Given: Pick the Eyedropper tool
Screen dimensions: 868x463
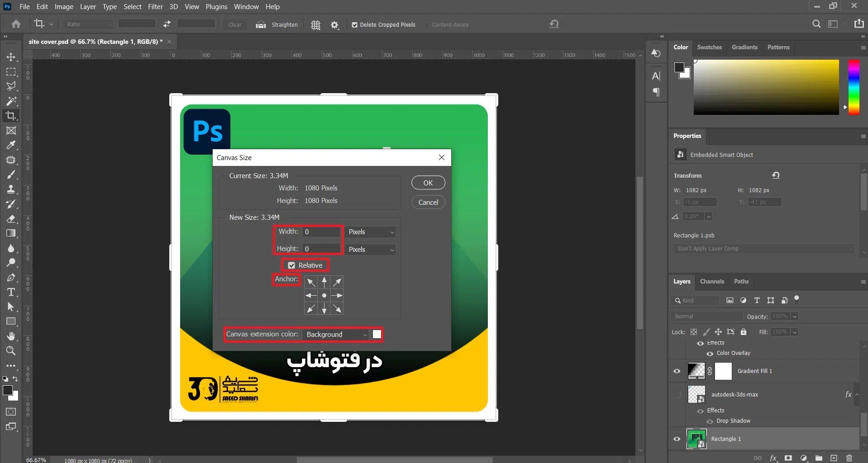Looking at the screenshot, I should point(11,145).
